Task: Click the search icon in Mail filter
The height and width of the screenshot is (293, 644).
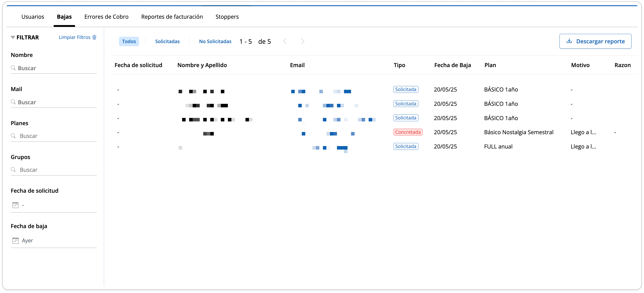Action: pyautogui.click(x=13, y=102)
